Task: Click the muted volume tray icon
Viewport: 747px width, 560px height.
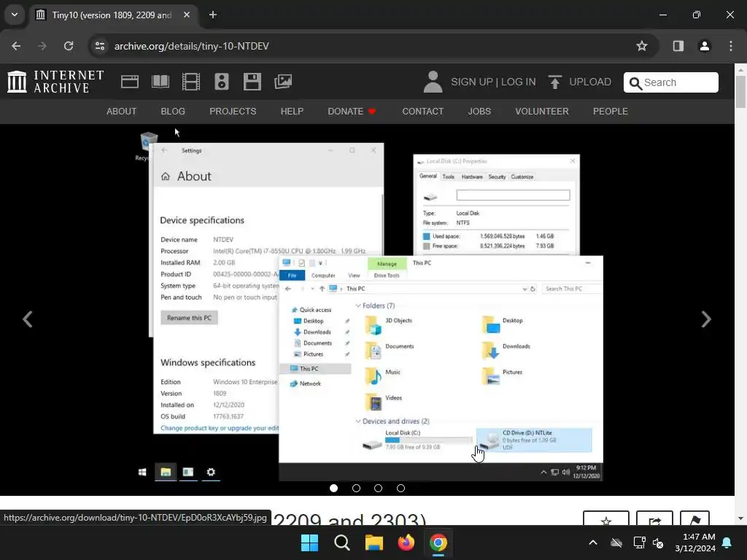Action: [x=658, y=542]
